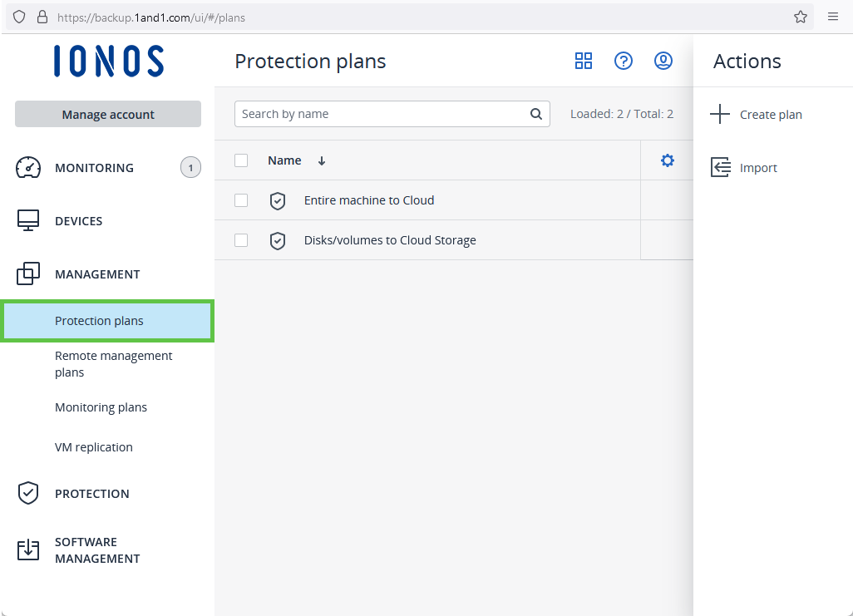Click the grid apps icon in header
The width and height of the screenshot is (853, 616).
point(584,61)
